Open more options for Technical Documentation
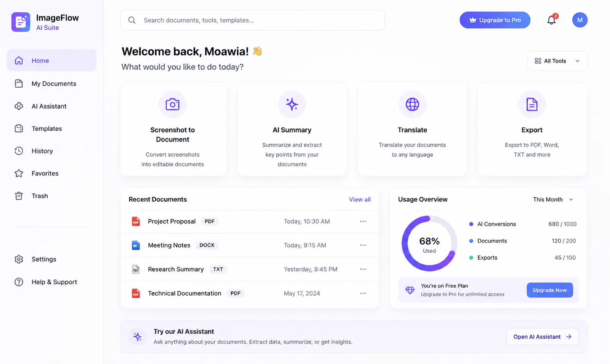This screenshot has height=364, width=610. coord(363,293)
